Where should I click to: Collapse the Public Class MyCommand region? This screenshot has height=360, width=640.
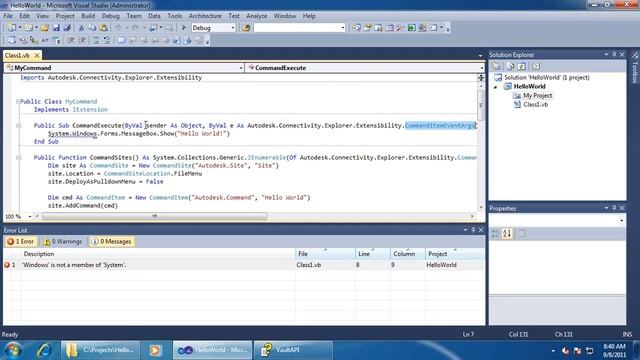tap(18, 101)
